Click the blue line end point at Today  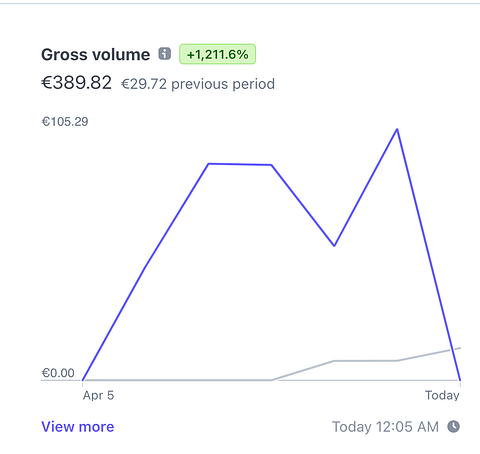[x=460, y=380]
